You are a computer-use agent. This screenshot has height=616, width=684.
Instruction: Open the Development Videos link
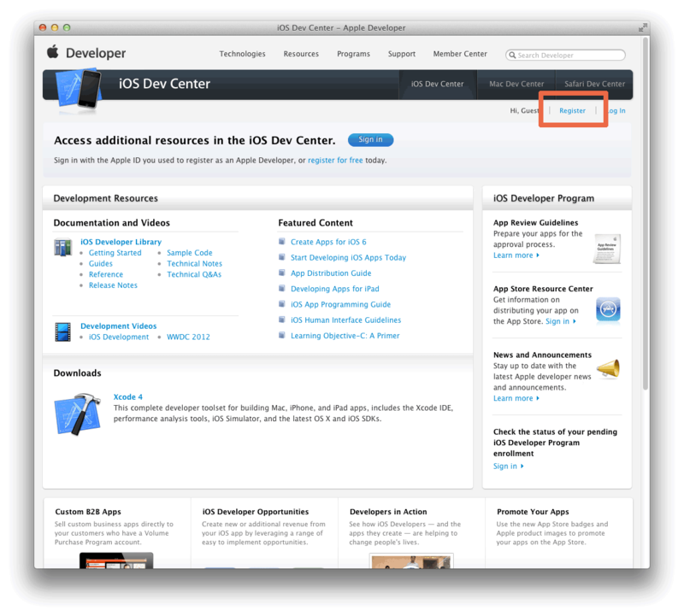point(118,326)
